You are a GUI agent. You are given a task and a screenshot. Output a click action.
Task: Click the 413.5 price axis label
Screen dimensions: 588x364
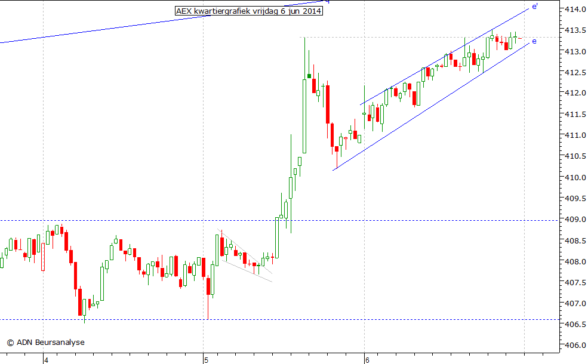[x=575, y=30]
